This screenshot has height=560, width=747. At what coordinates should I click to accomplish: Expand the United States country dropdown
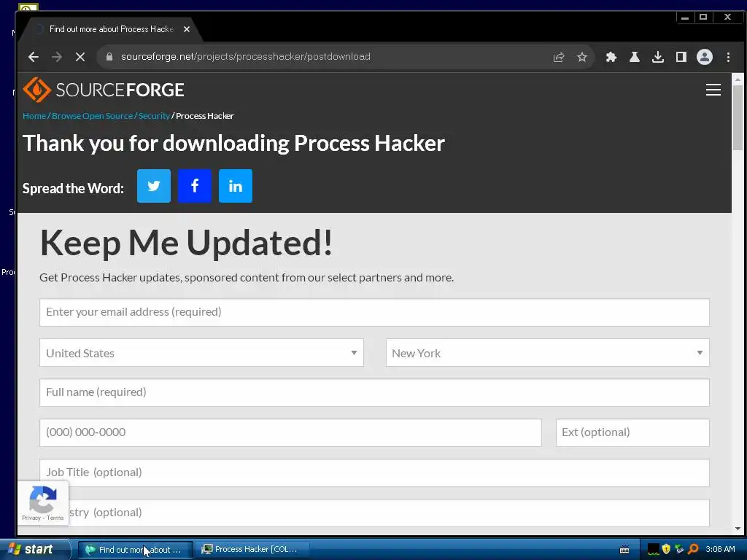pyautogui.click(x=201, y=353)
